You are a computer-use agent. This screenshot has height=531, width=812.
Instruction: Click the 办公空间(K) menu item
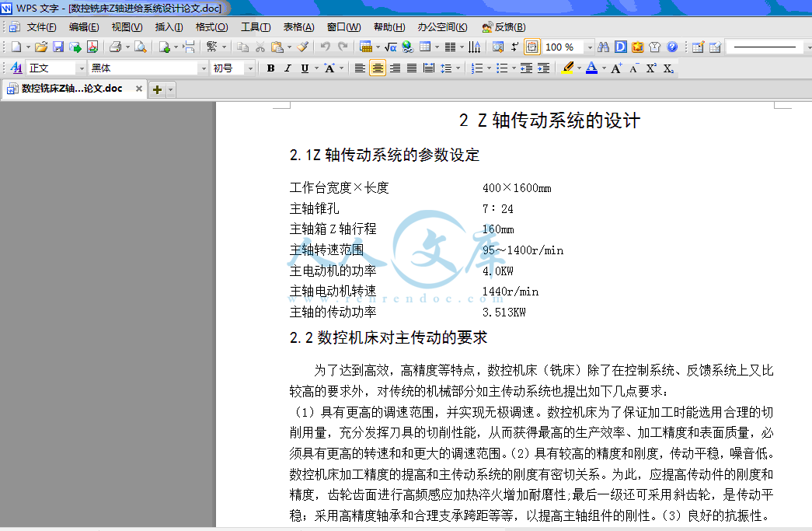442,27
